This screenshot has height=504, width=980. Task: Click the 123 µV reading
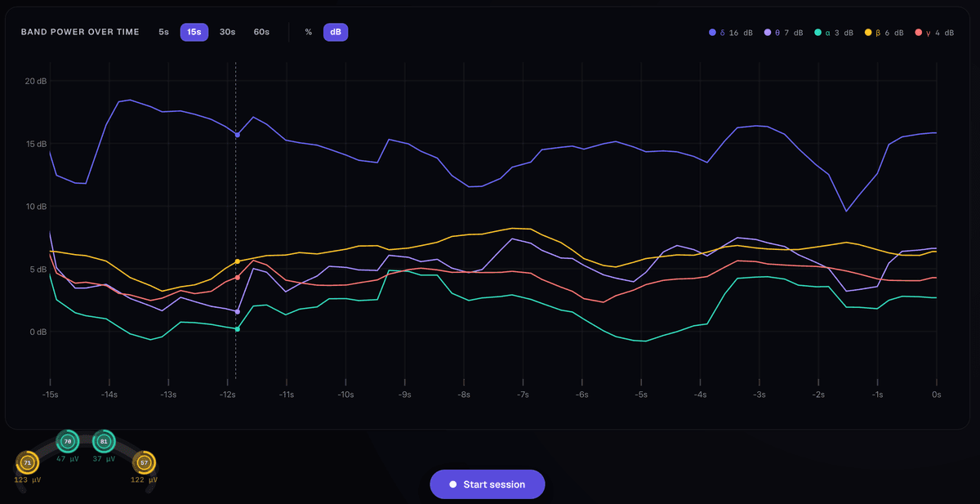[28, 480]
